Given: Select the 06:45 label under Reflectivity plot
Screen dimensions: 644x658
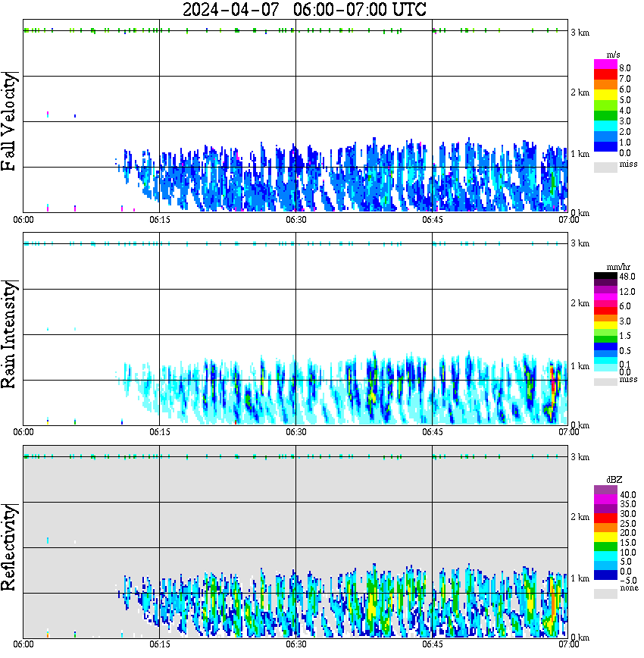Looking at the screenshot, I should pos(432,644).
